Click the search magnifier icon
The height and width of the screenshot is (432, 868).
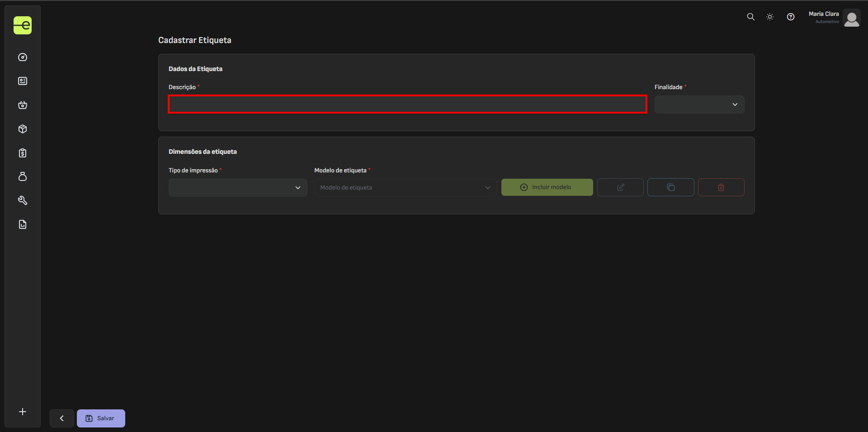[750, 17]
